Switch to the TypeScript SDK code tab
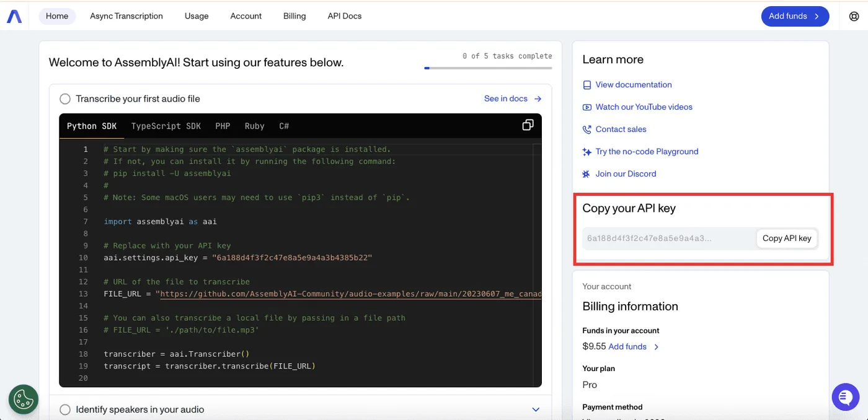The width and height of the screenshot is (868, 420). point(166,126)
